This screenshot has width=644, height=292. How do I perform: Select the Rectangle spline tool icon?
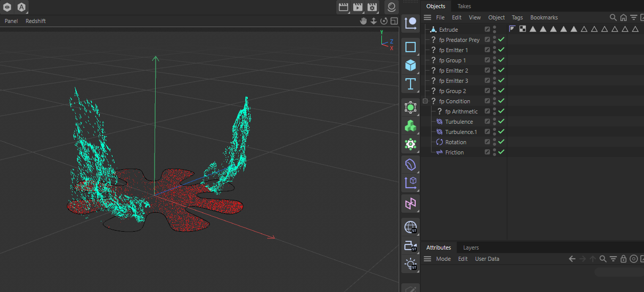(411, 47)
